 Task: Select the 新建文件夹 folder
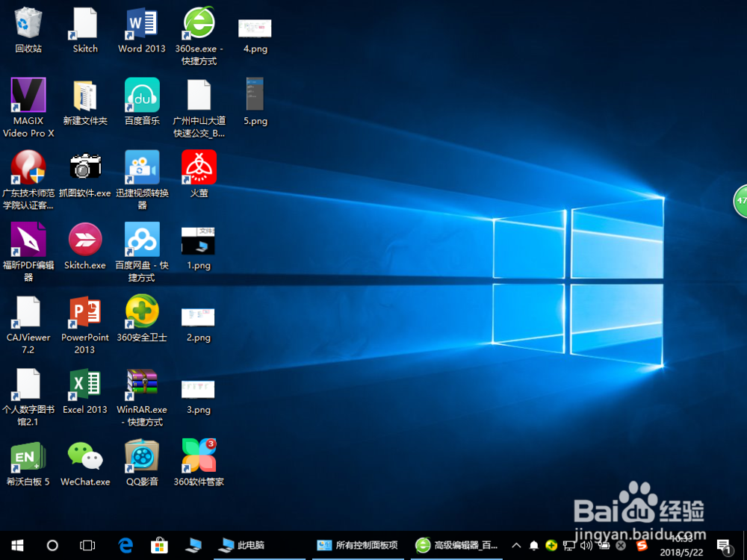pyautogui.click(x=85, y=102)
